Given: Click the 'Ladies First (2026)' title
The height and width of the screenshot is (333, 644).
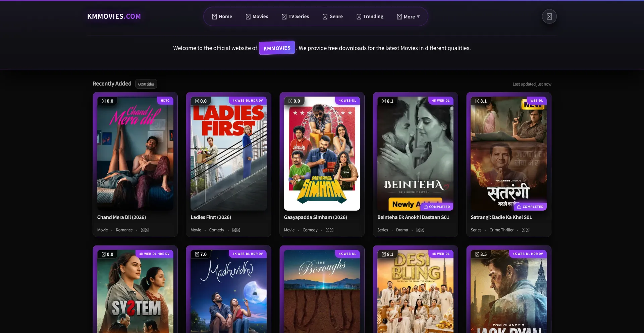Looking at the screenshot, I should click(211, 217).
